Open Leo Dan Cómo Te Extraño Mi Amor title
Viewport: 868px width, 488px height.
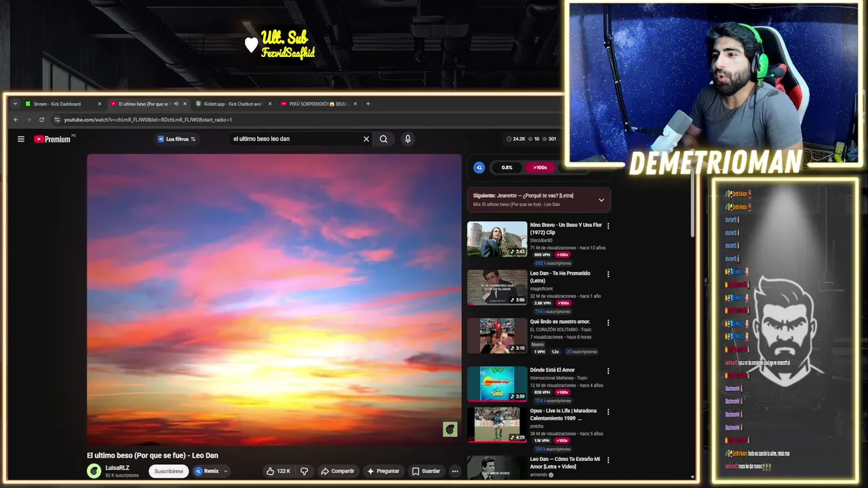pyautogui.click(x=565, y=463)
